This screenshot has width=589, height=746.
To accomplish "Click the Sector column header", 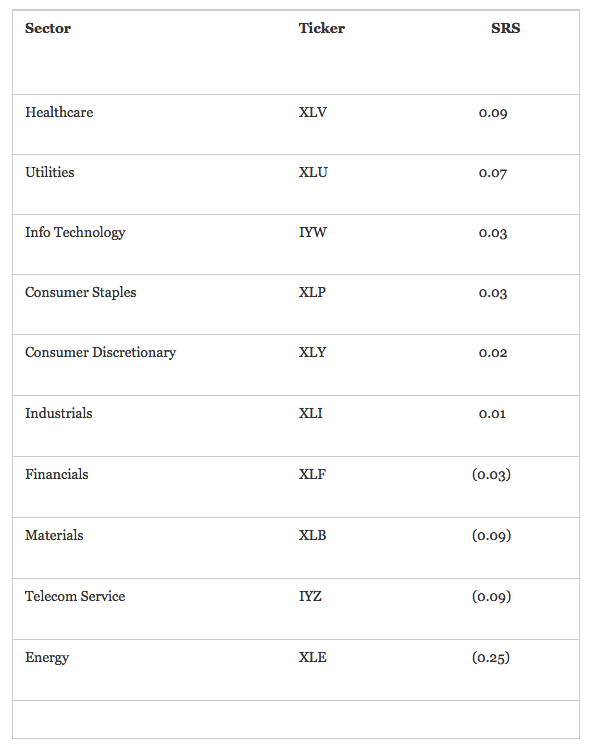I will pos(48,28).
